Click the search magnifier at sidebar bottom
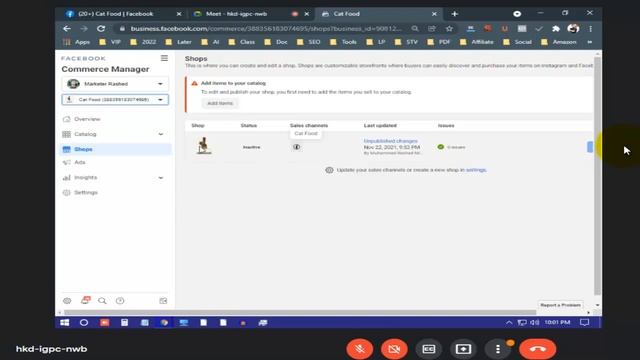Screen dimensions: 640x360 [x=102, y=301]
